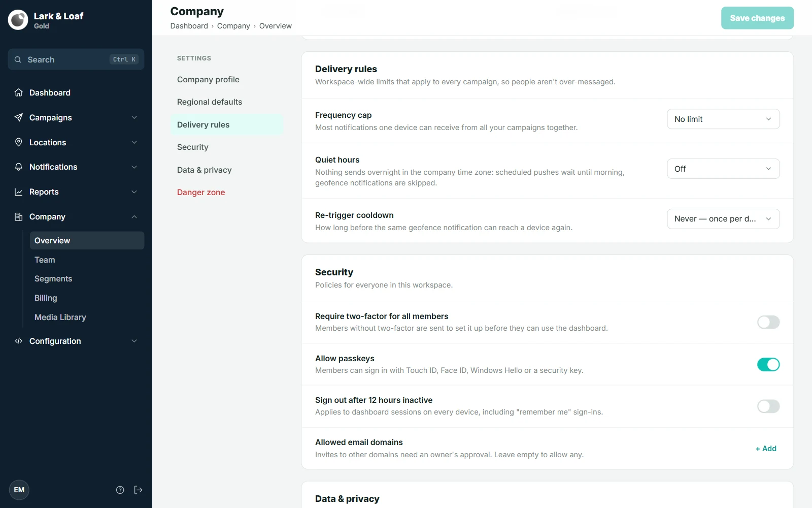Open the Media Library submenu item
Image resolution: width=812 pixels, height=508 pixels.
(x=87, y=317)
